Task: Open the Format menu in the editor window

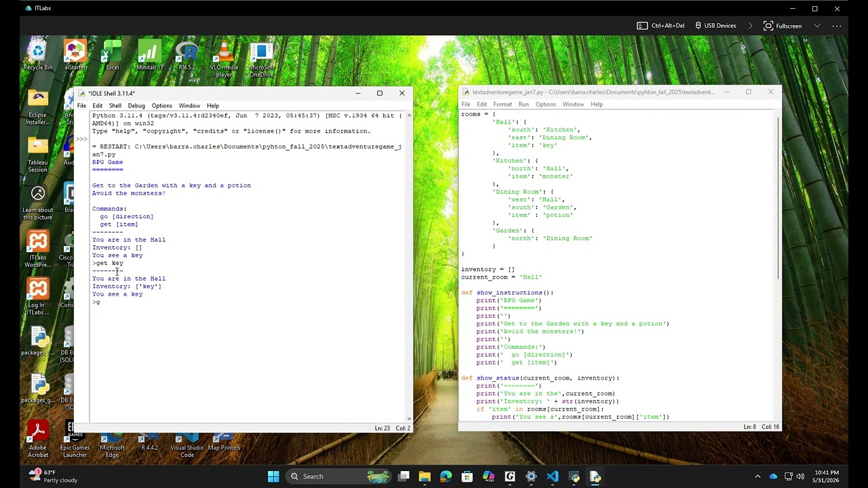Action: (x=502, y=104)
